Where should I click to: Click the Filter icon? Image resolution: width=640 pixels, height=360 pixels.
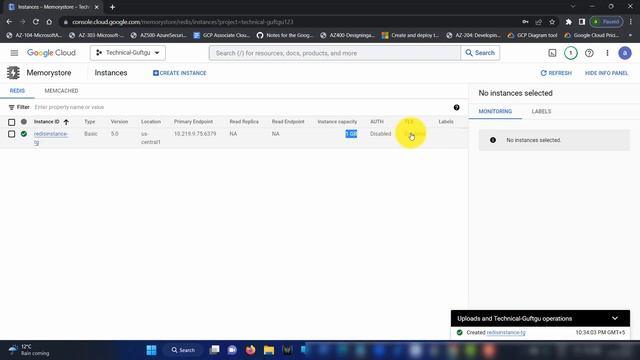pos(11,107)
